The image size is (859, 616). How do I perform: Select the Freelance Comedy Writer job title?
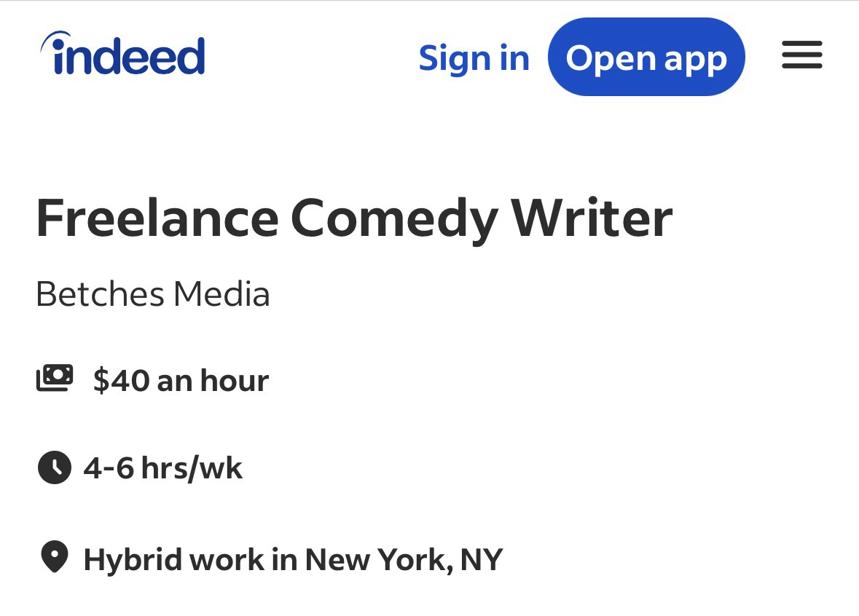click(353, 218)
